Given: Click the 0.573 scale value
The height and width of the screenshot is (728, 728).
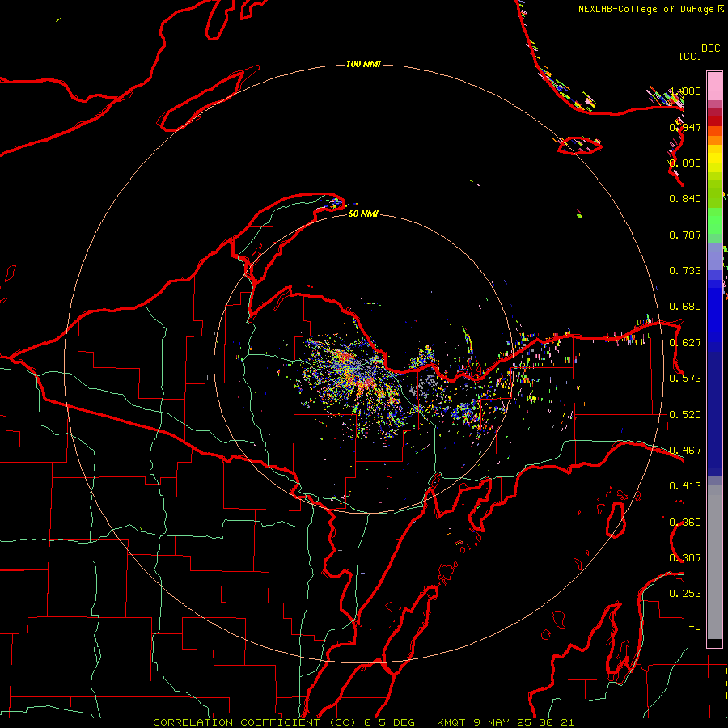Looking at the screenshot, I should tap(685, 379).
